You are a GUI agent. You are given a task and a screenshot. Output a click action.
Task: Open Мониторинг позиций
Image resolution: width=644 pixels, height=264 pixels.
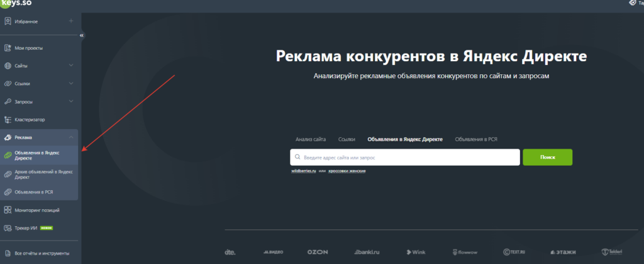pyautogui.click(x=37, y=210)
